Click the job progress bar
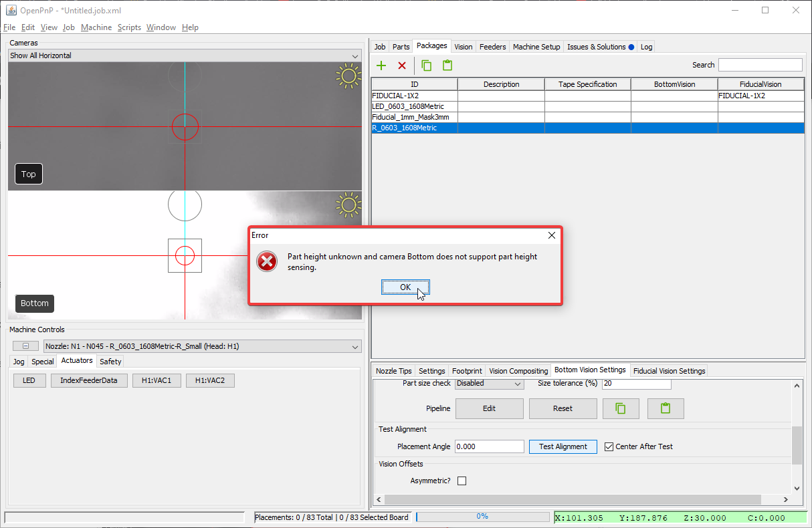 [482, 517]
